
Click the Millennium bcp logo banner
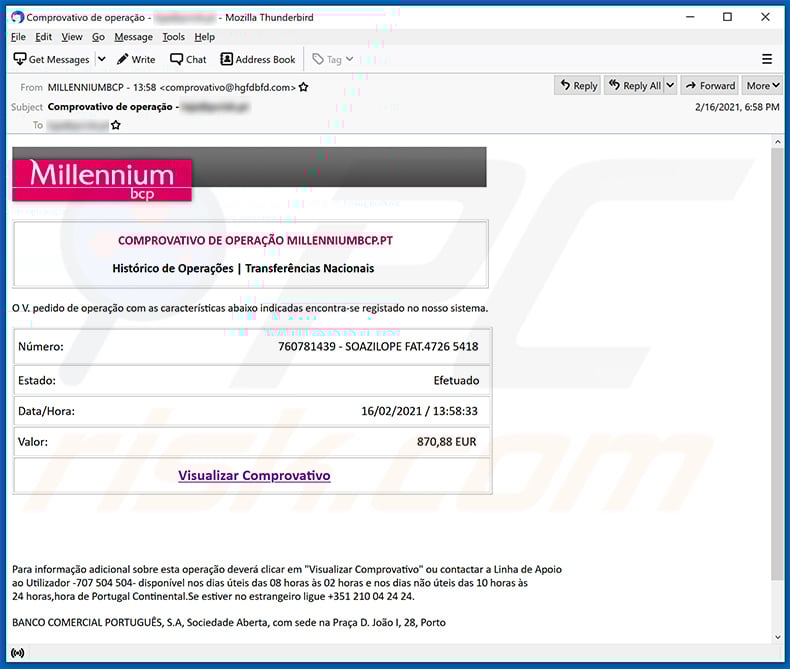point(102,180)
